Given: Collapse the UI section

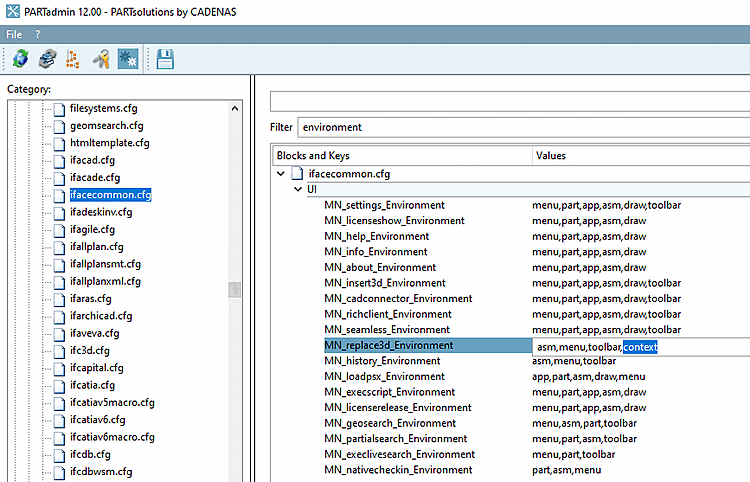Looking at the screenshot, I should (297, 189).
